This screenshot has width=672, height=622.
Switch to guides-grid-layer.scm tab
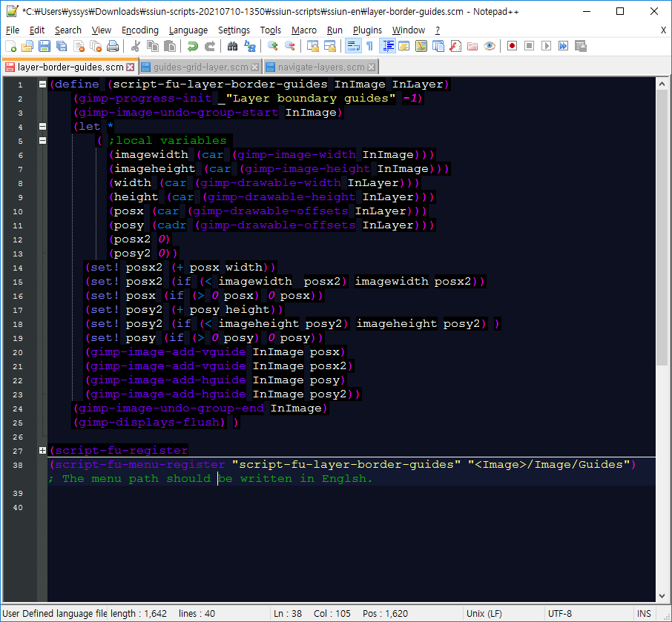coord(200,67)
